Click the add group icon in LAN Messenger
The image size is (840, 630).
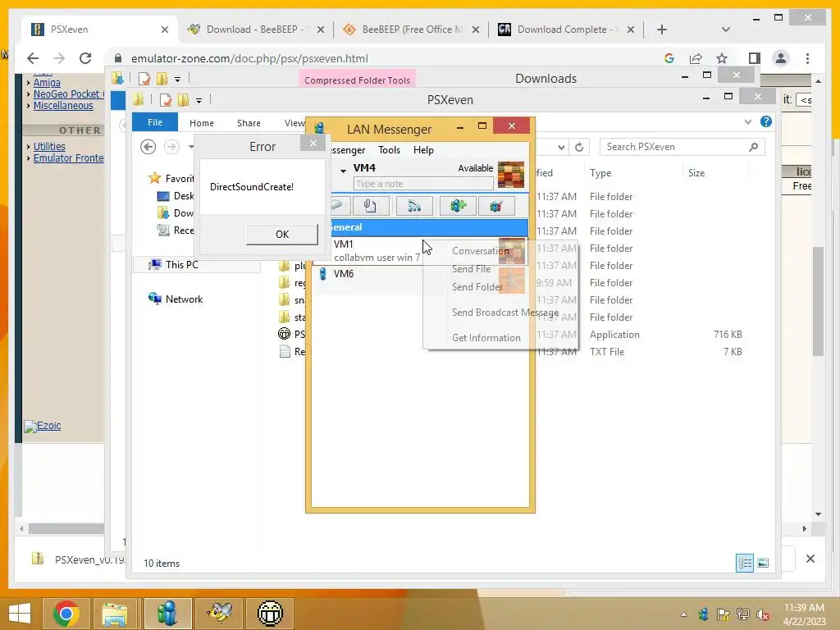458,206
